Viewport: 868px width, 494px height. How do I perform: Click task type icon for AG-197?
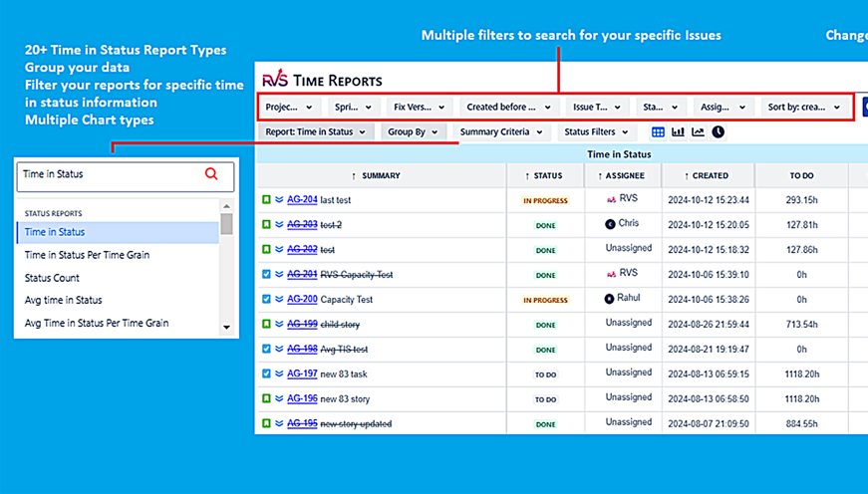pos(266,373)
